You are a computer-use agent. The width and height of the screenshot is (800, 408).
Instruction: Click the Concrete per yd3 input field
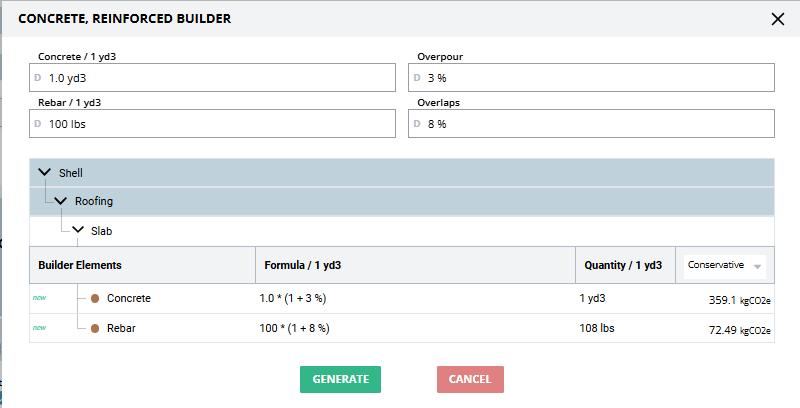(x=220, y=77)
